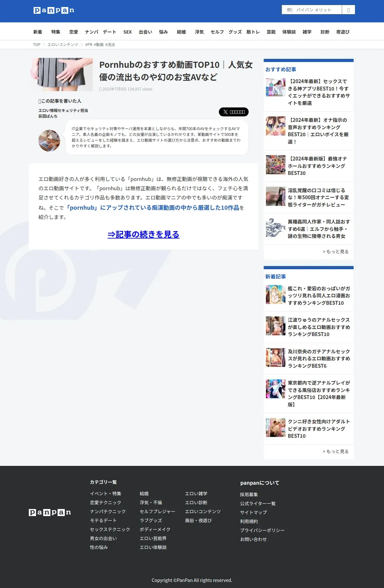Screen dimensions: 384x588
Task: Click the #動画 tag in the breadcrumb
Action: coord(99,45)
